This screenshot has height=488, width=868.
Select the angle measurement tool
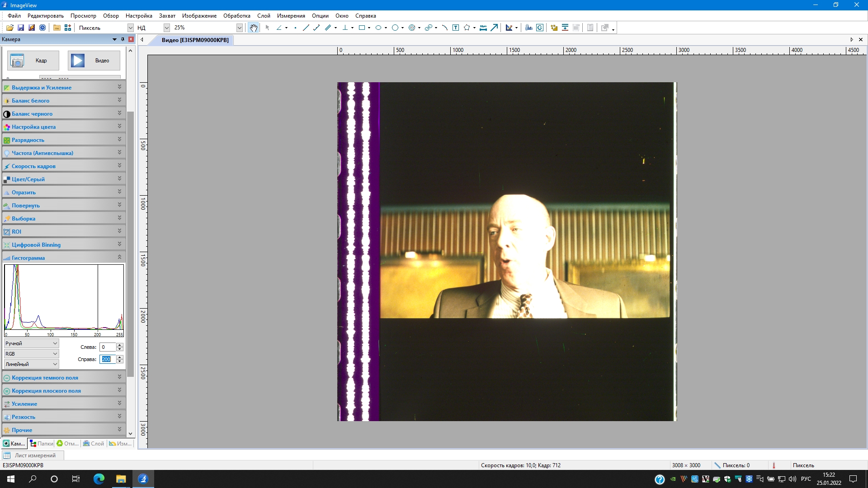279,28
